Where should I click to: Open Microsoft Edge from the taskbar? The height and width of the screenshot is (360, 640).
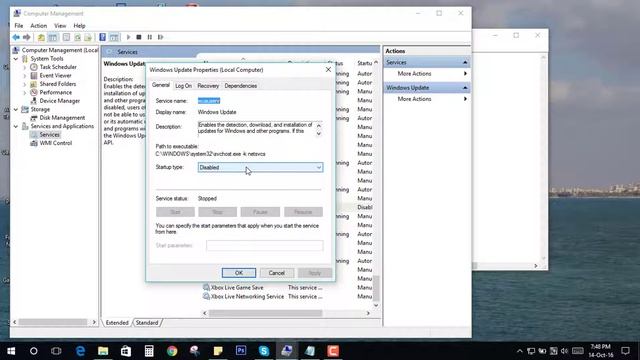[x=80, y=351]
